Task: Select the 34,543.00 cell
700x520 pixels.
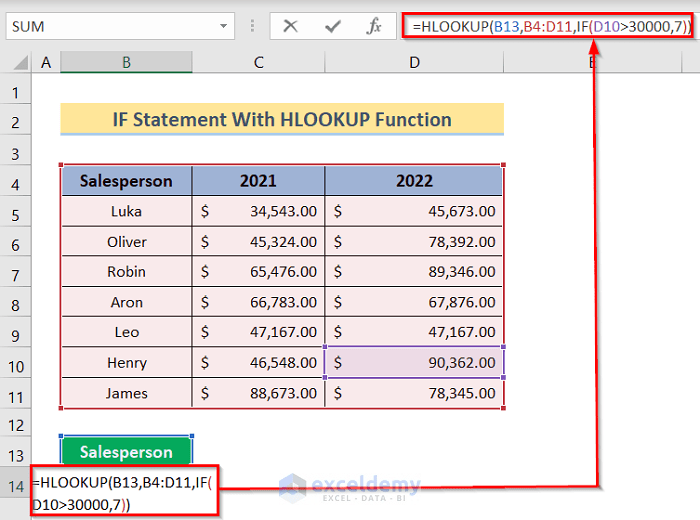Action: point(258,211)
